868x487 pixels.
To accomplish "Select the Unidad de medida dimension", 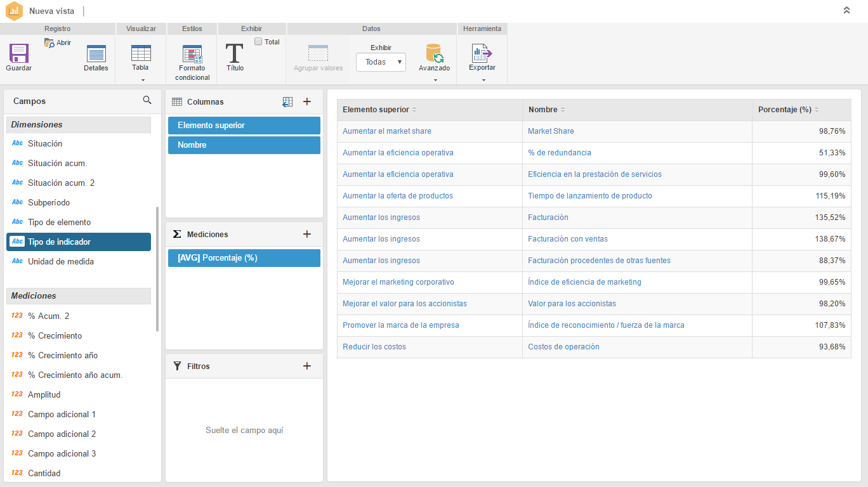I will 61,261.
